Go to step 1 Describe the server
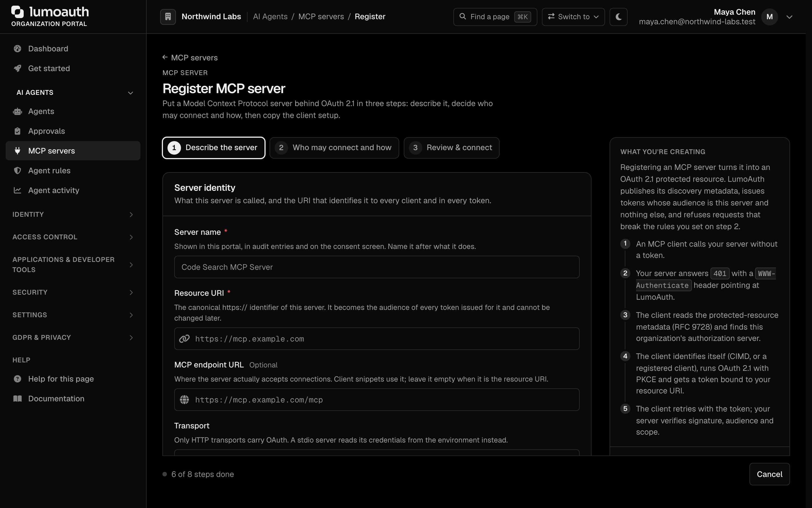Viewport: 812px width, 508px height. 214,148
